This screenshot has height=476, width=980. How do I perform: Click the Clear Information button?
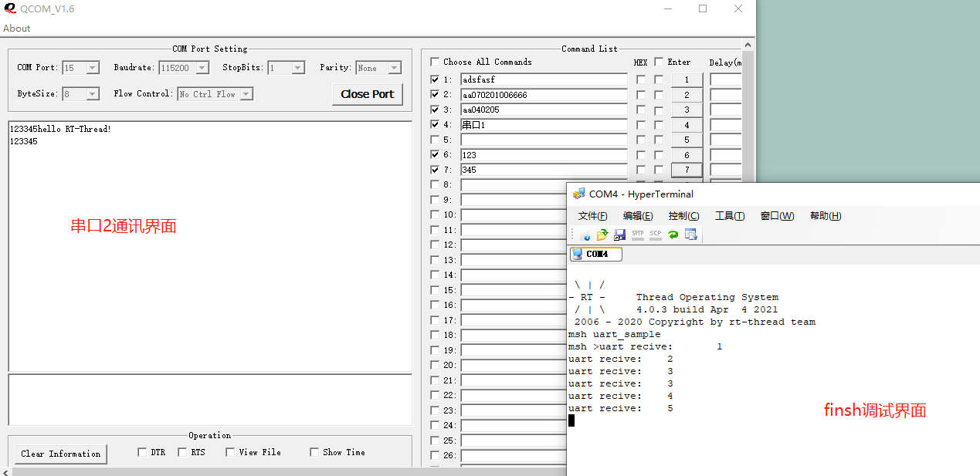(61, 454)
